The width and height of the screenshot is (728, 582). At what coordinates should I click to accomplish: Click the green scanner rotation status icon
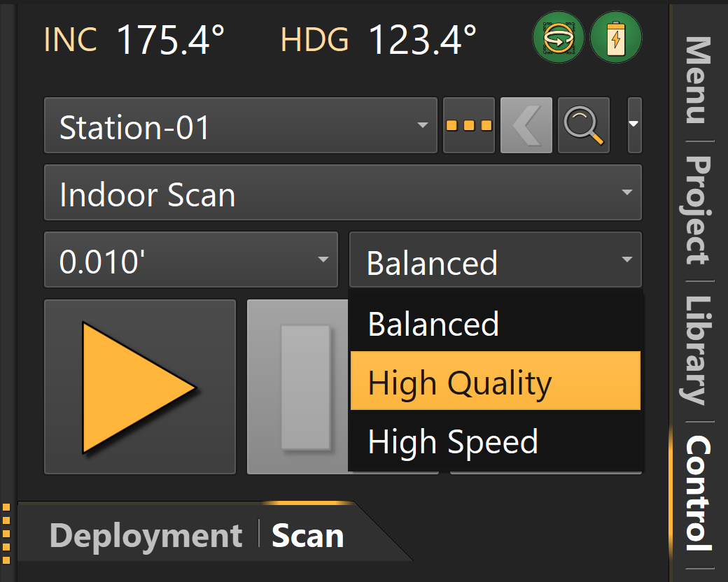click(x=558, y=40)
